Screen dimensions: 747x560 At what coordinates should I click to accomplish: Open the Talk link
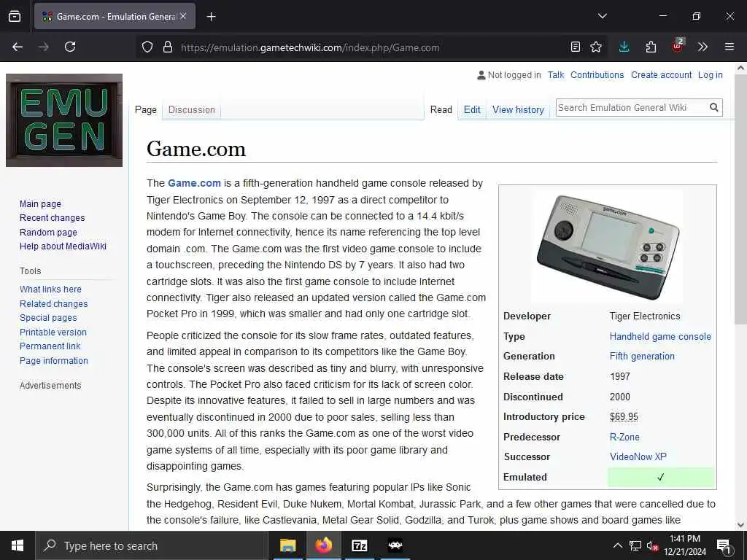pos(555,75)
